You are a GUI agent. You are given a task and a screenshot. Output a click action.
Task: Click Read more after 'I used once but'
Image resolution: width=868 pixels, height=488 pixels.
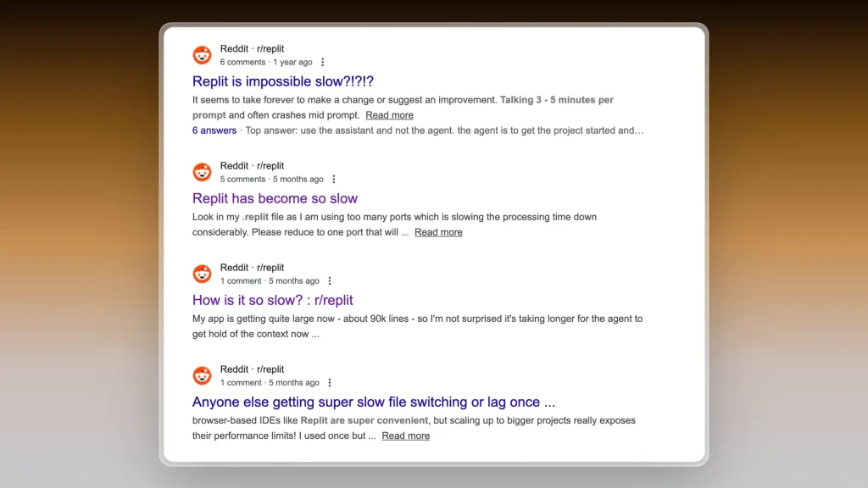pyautogui.click(x=406, y=436)
